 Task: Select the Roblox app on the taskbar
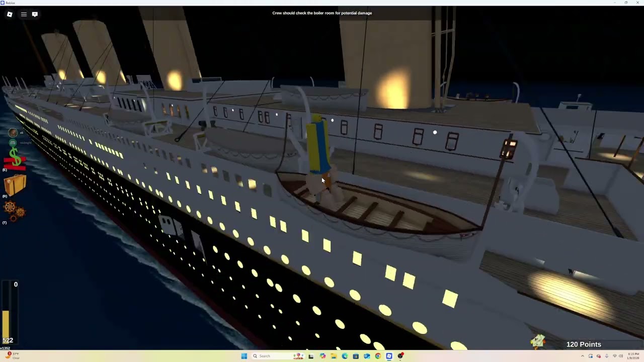[x=389, y=356]
